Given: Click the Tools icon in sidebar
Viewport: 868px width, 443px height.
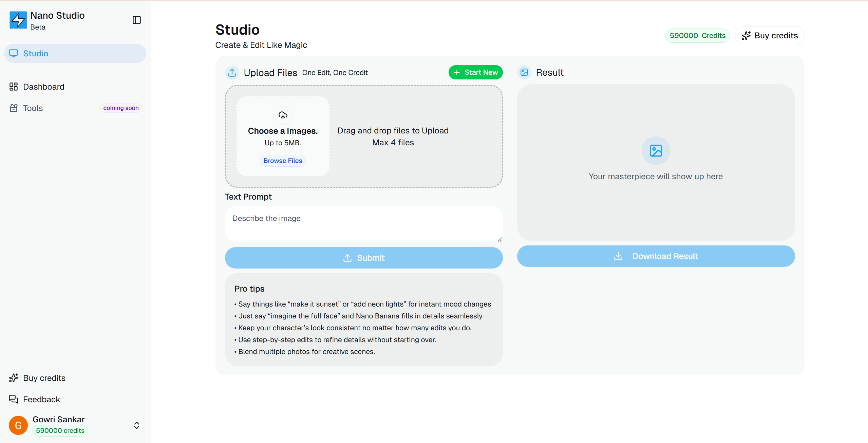Looking at the screenshot, I should [x=14, y=108].
